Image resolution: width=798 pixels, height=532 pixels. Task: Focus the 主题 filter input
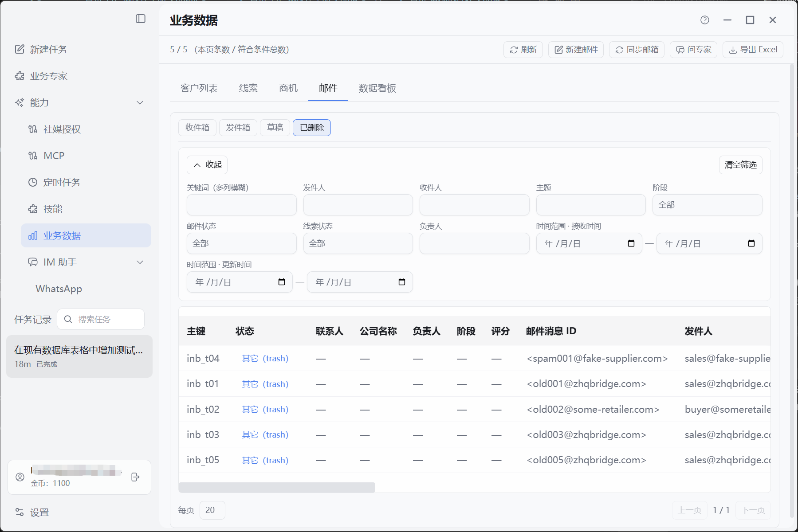point(591,205)
